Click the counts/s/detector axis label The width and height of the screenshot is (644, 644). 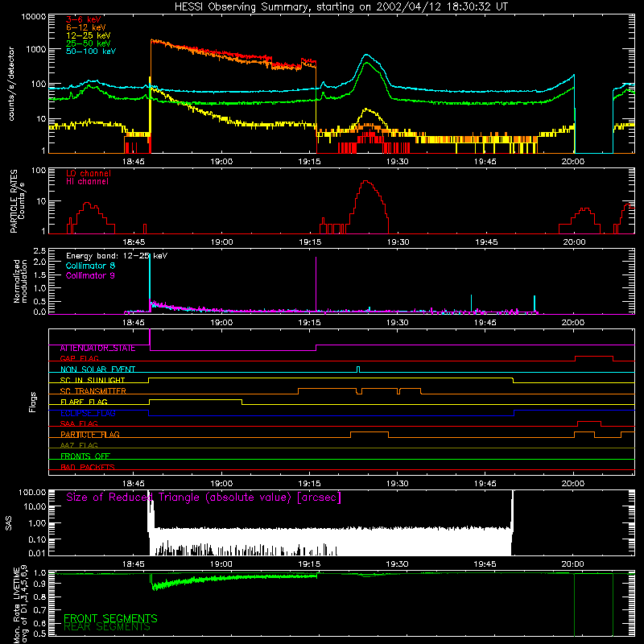pos(11,84)
